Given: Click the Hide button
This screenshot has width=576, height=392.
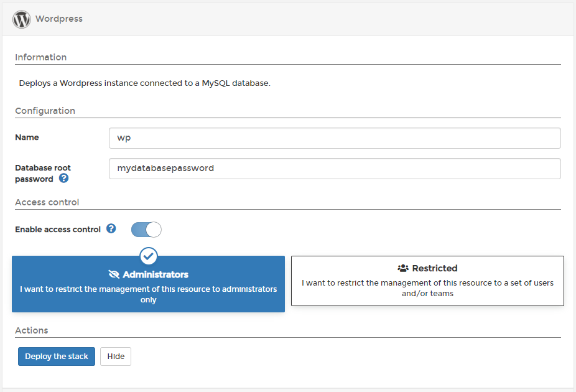Looking at the screenshot, I should tap(116, 357).
